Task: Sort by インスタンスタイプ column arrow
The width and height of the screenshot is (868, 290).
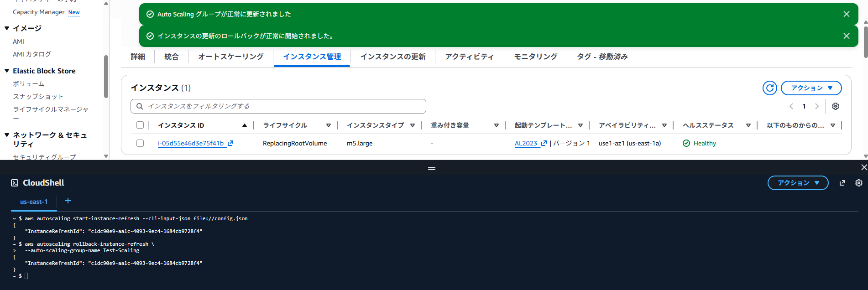Action: (412, 125)
